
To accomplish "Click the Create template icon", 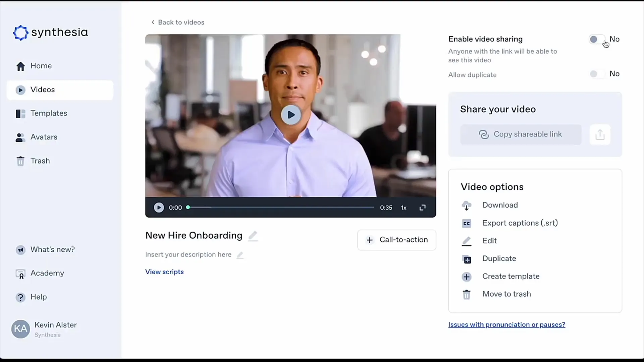I will click(467, 276).
